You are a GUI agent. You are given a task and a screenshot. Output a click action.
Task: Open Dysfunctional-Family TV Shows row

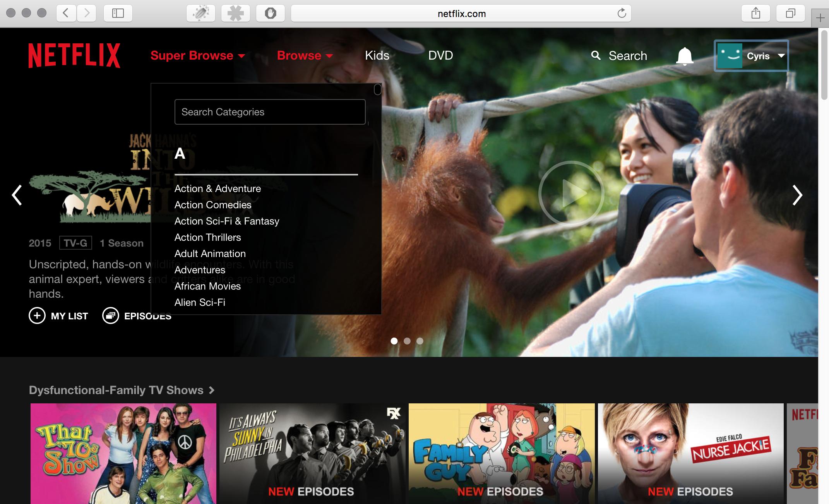tap(122, 390)
